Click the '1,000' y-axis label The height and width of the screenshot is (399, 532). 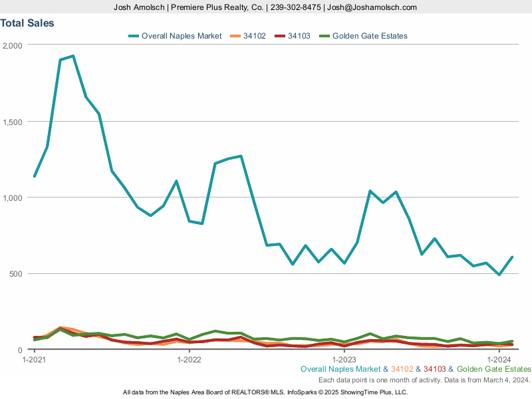pos(13,198)
